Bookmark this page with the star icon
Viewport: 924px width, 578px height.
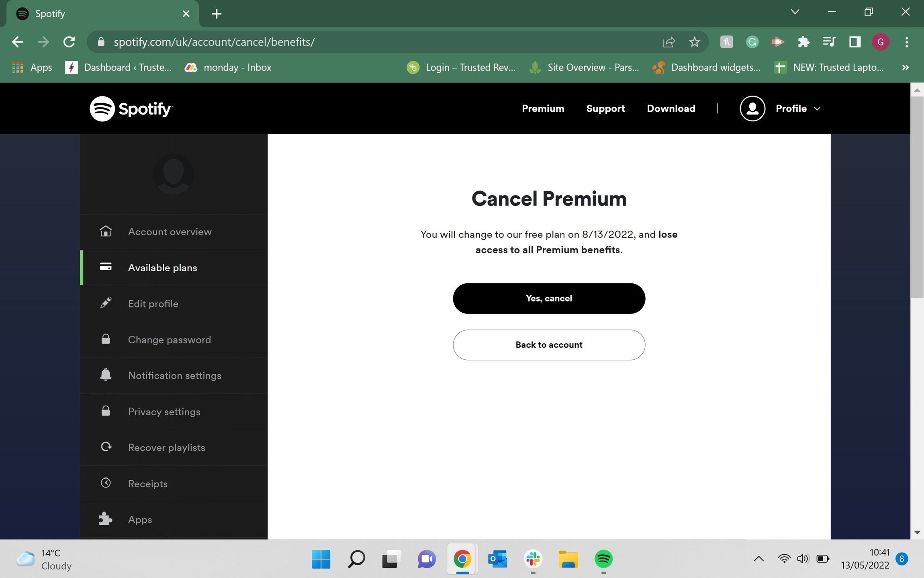[694, 42]
